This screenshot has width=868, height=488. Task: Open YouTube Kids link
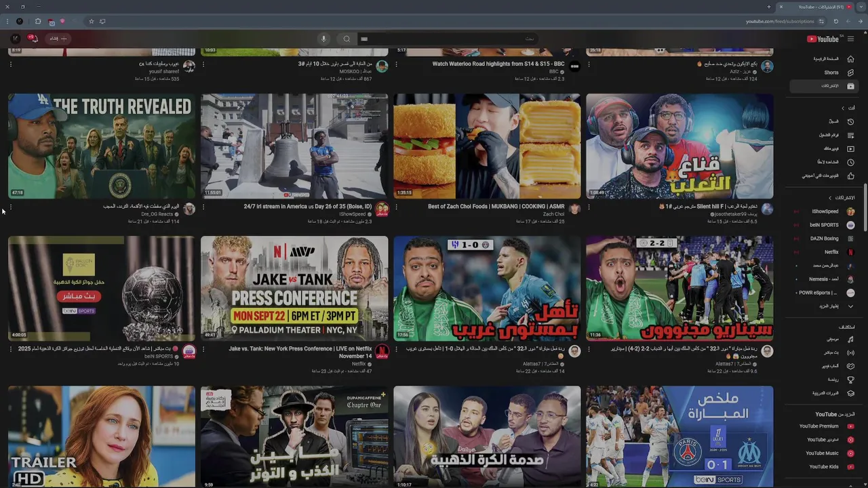pyautogui.click(x=825, y=467)
